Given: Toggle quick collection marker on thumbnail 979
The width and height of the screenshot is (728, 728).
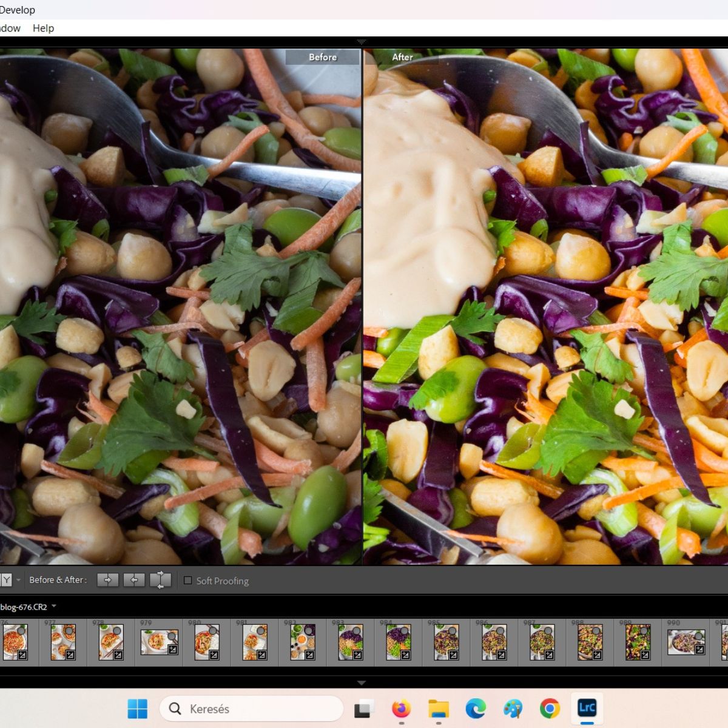Looking at the screenshot, I should pyautogui.click(x=172, y=636).
